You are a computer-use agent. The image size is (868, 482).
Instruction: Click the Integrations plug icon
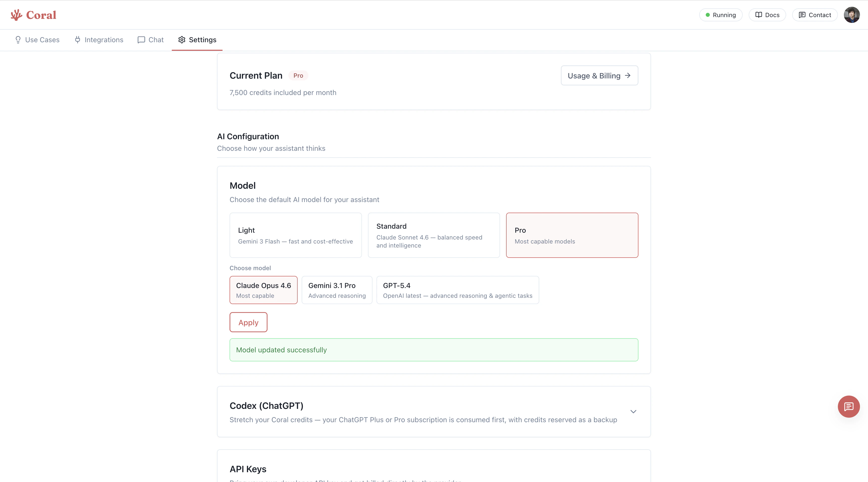pyautogui.click(x=77, y=40)
